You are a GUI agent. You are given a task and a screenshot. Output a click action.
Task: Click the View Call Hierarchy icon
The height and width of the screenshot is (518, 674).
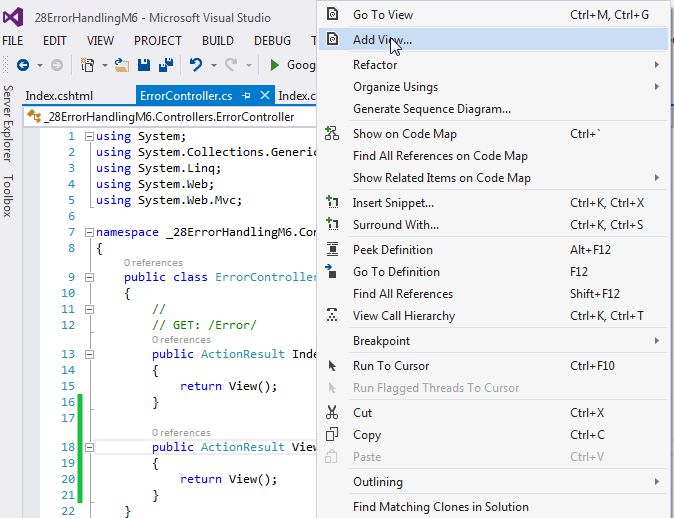tap(332, 315)
